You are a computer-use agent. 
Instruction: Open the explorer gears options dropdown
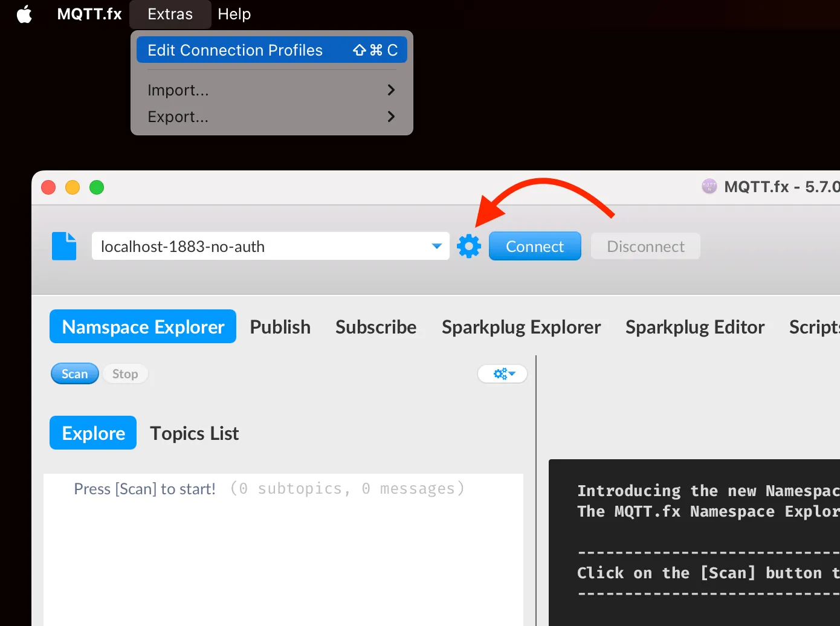pyautogui.click(x=502, y=374)
